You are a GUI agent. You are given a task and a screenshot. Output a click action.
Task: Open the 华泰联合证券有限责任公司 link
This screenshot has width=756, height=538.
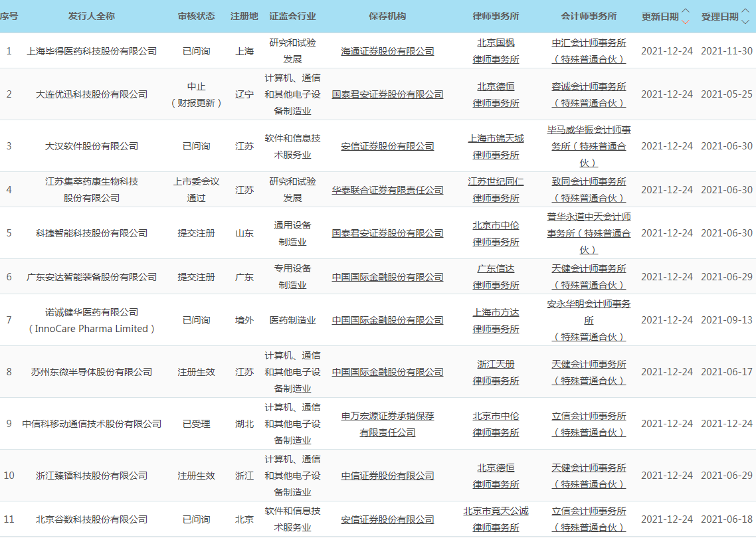pos(387,190)
